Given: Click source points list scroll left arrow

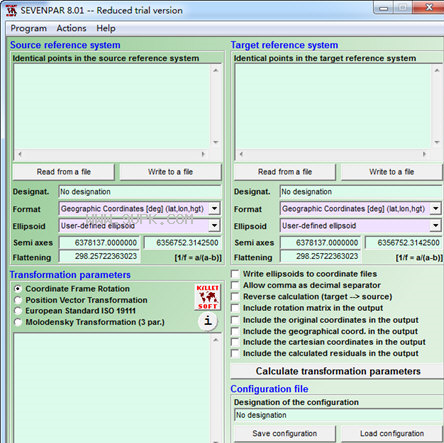Looking at the screenshot, I should point(20,154).
